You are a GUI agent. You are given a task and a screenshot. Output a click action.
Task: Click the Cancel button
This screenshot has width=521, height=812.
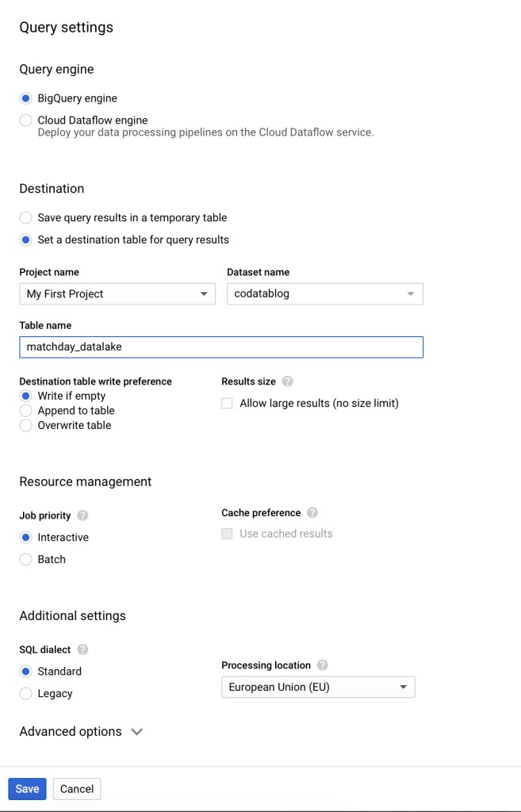click(x=77, y=789)
